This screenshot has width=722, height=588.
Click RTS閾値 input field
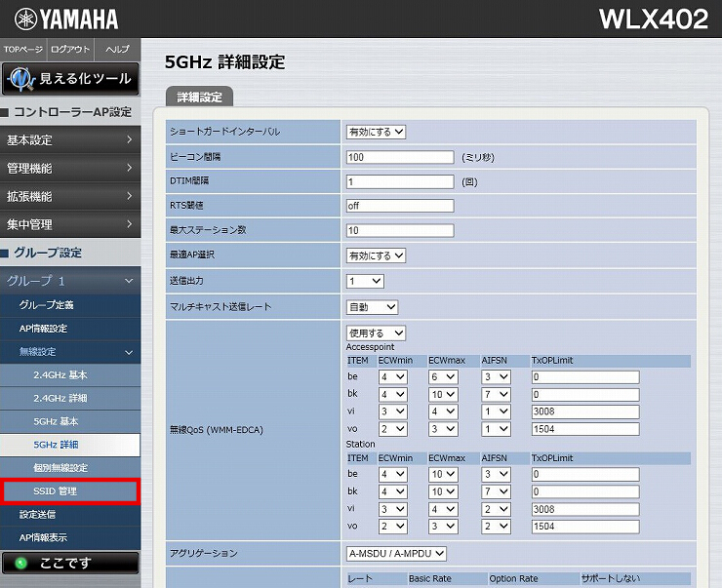pyautogui.click(x=400, y=206)
